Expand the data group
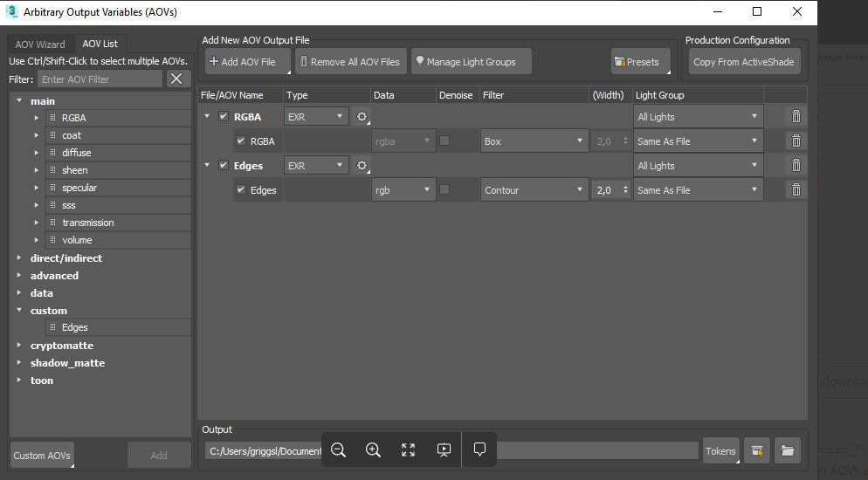The width and height of the screenshot is (868, 480). coord(19,292)
